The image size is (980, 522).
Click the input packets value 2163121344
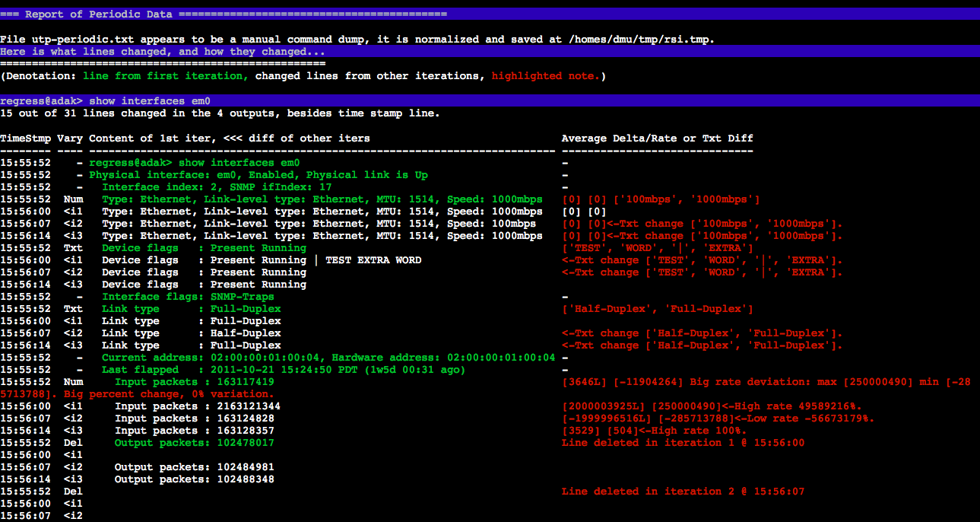pos(245,406)
